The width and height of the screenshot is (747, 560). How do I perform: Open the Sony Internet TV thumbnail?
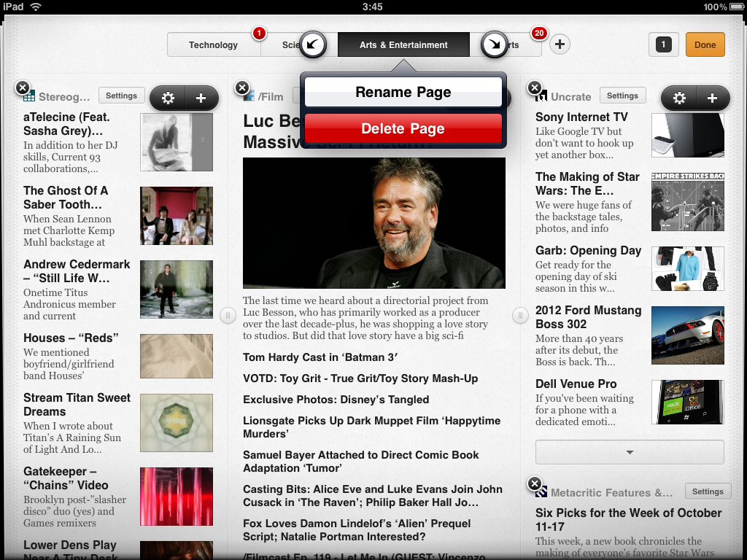coord(687,135)
